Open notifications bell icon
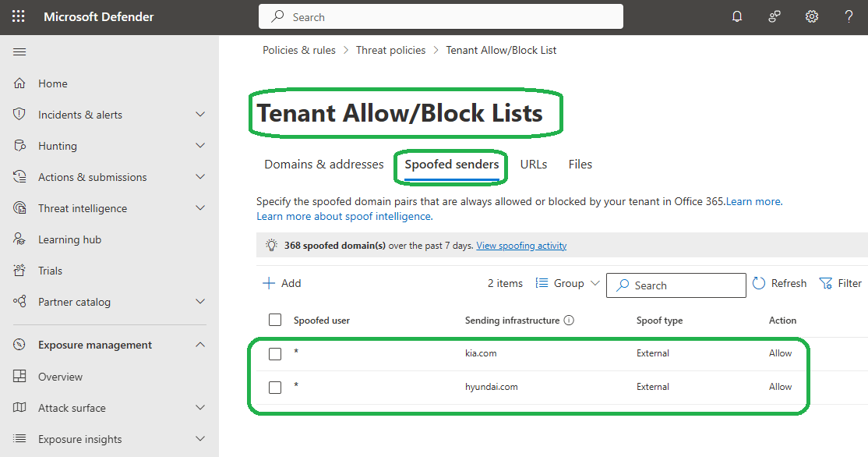868x457 pixels. click(x=737, y=16)
